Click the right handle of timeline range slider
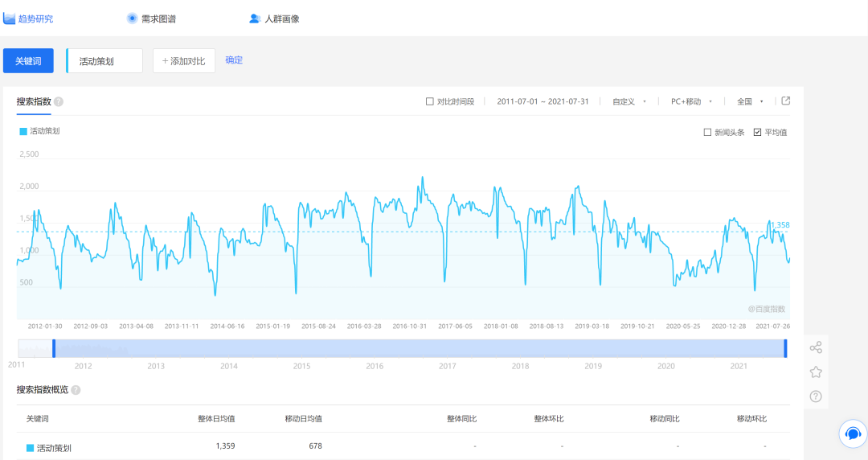This screenshot has width=868, height=460. (x=785, y=348)
